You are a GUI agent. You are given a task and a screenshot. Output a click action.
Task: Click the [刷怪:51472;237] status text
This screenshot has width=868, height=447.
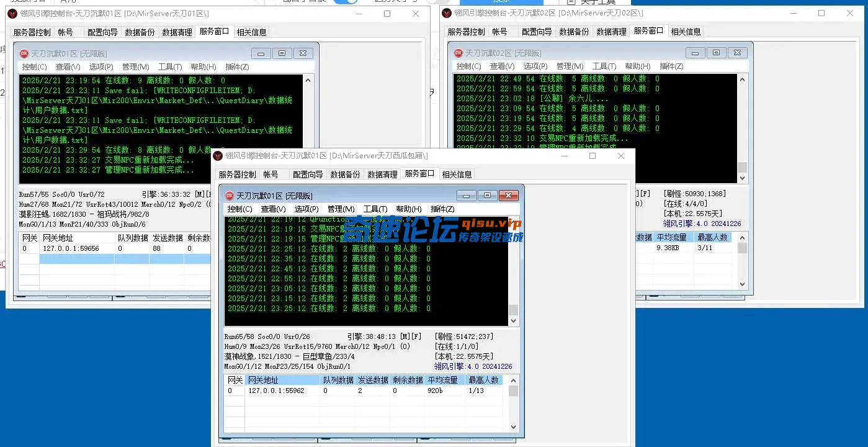coord(464,336)
